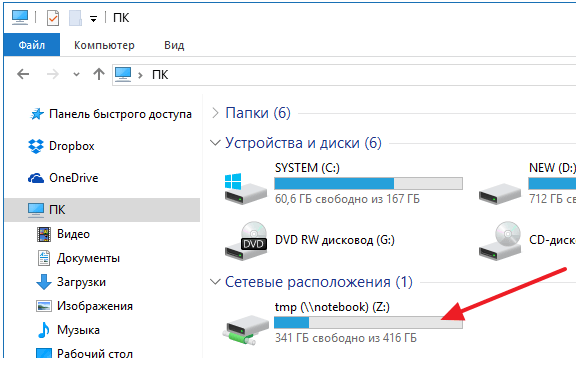Go up one folder level with the up arrow

pyautogui.click(x=99, y=74)
